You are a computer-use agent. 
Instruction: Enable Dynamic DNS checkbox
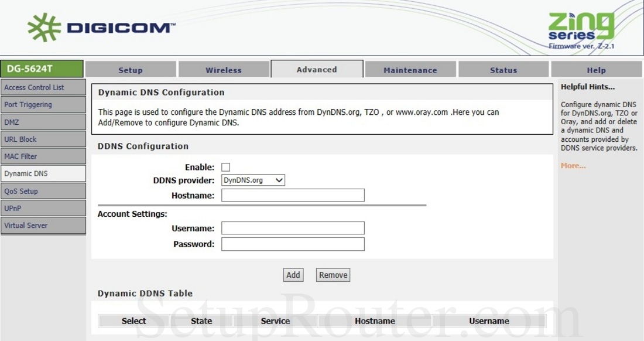225,167
